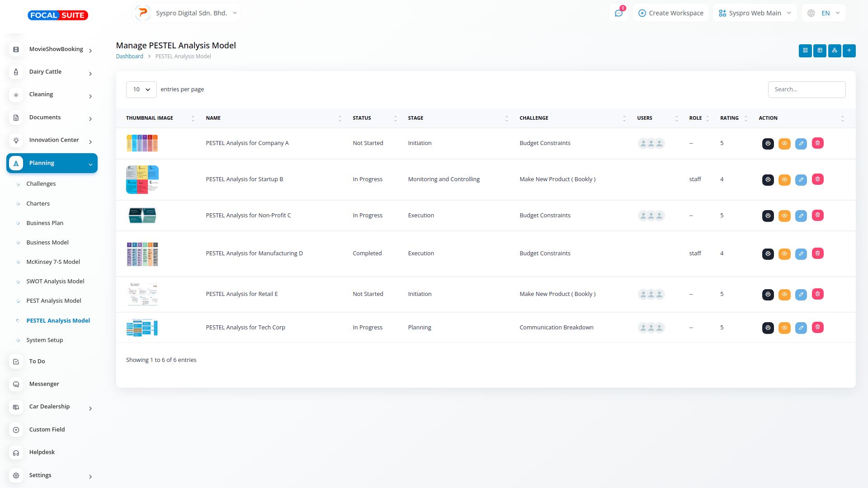Expand the Syspro Web Main workspace dropdown
The height and width of the screenshot is (488, 868).
pyautogui.click(x=755, y=13)
